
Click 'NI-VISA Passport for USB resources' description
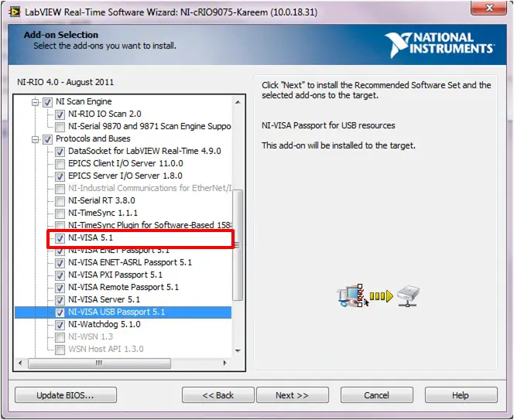[328, 125]
